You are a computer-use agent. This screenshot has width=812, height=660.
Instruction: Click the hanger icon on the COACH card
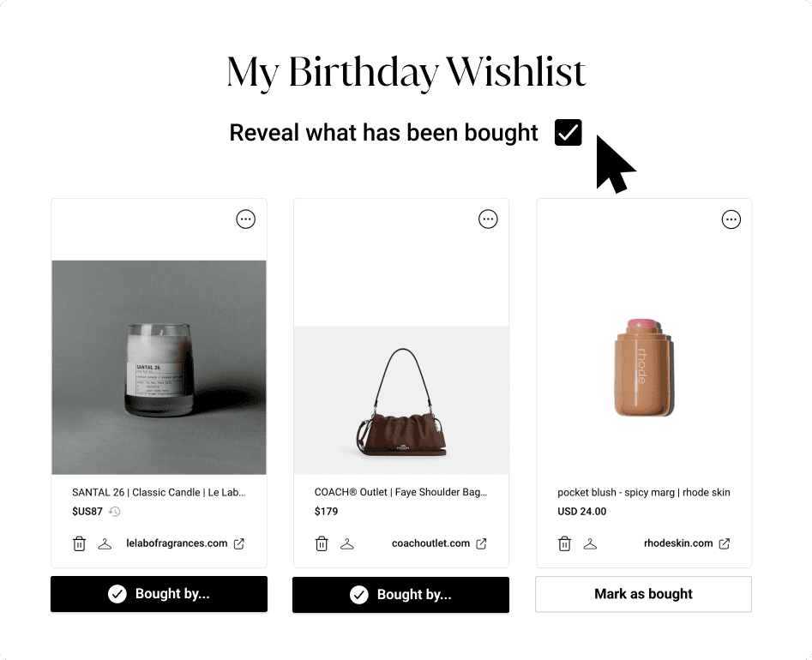click(x=347, y=543)
